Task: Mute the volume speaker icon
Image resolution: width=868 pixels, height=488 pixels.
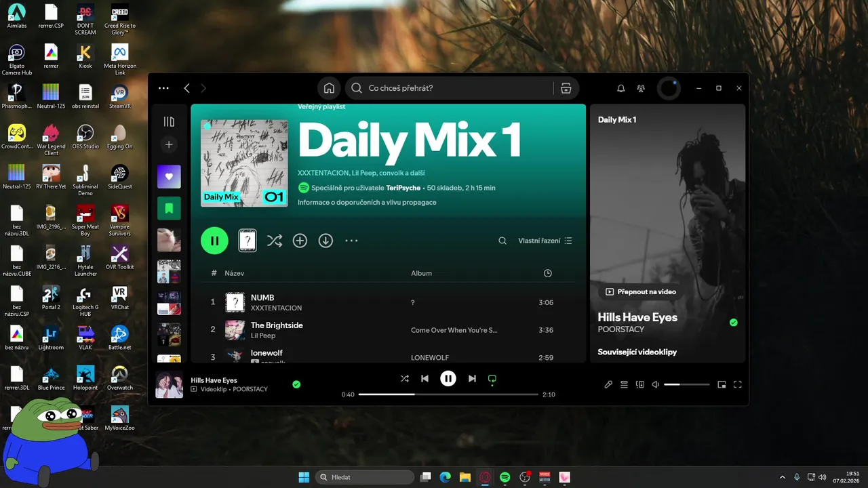Action: click(x=656, y=384)
